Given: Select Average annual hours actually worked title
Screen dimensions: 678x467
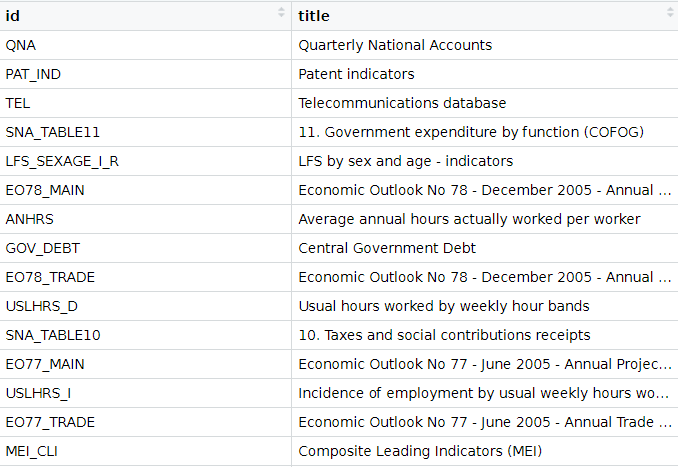Looking at the screenshot, I should coord(469,219).
